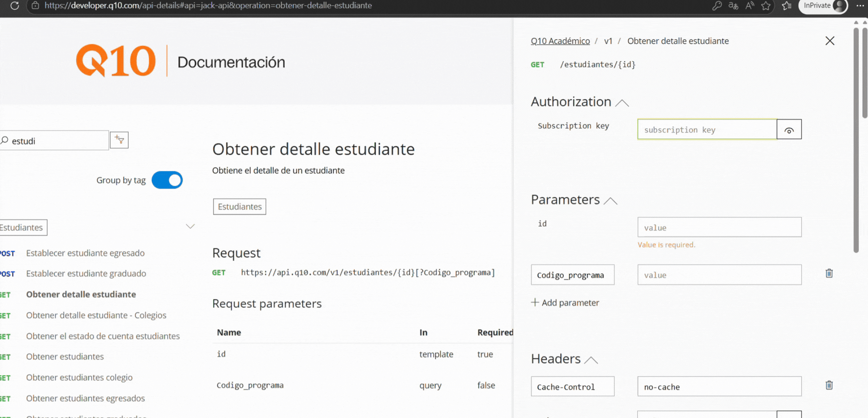Click the operations search box containing estudi

click(54, 141)
